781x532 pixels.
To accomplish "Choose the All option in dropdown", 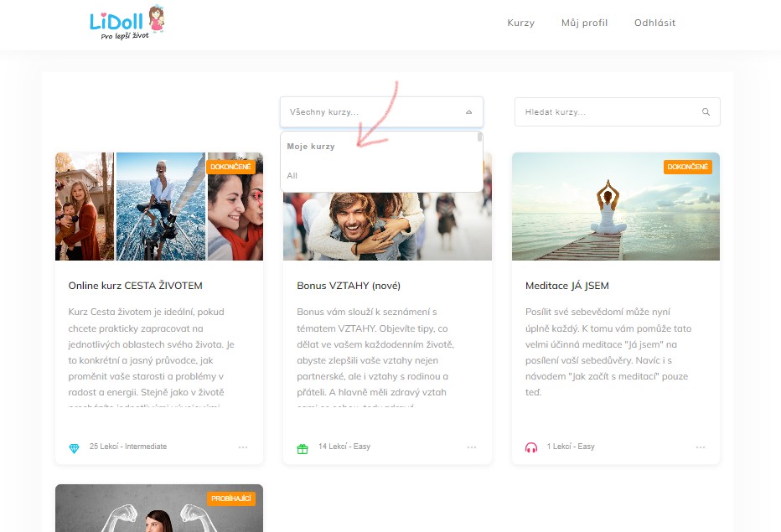I will click(x=292, y=176).
